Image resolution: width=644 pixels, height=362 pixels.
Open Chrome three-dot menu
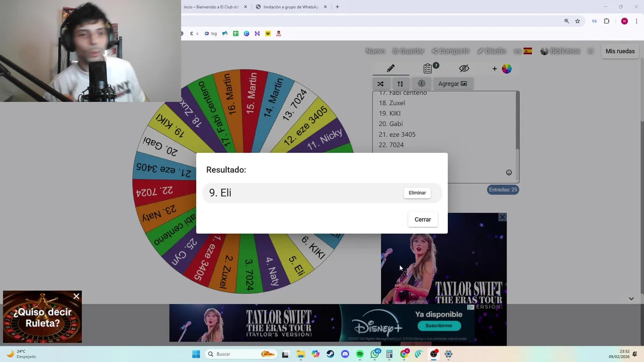pyautogui.click(x=636, y=21)
